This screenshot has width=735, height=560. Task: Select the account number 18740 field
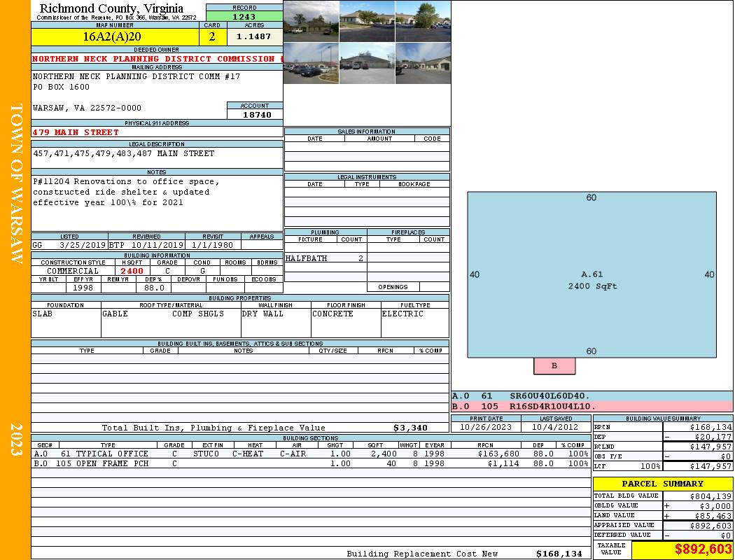(255, 114)
